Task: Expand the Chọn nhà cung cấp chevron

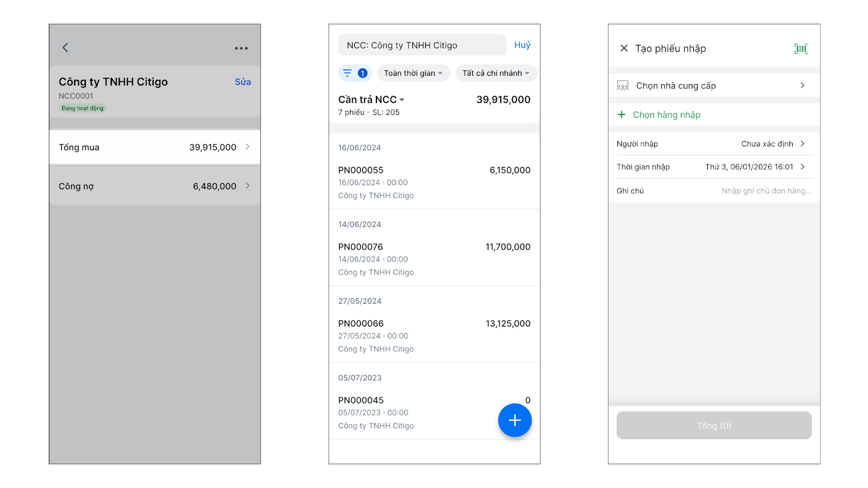Action: pyautogui.click(x=802, y=85)
